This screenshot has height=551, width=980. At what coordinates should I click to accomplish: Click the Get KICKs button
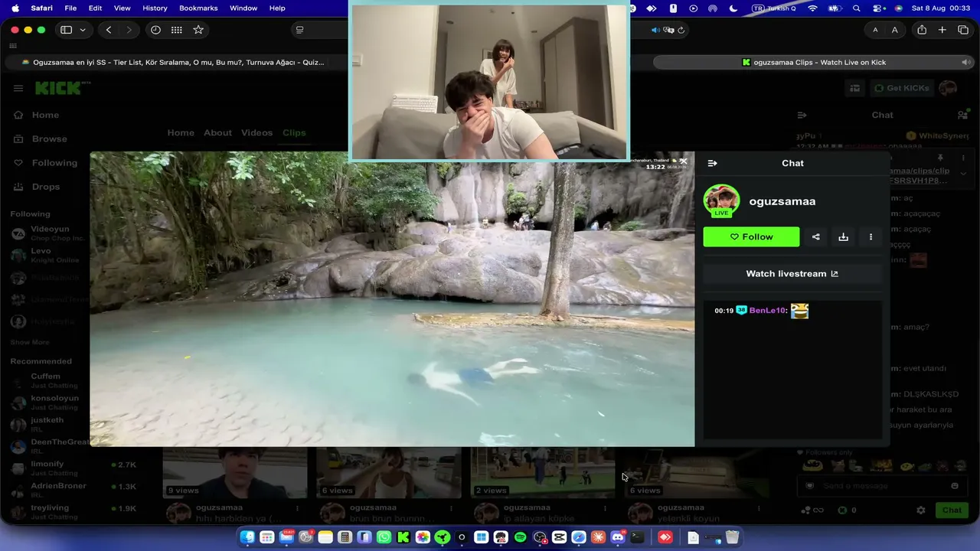tap(901, 88)
